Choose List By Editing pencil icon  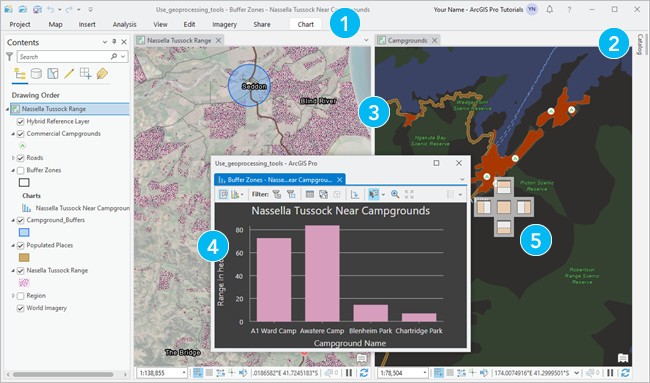[69, 73]
